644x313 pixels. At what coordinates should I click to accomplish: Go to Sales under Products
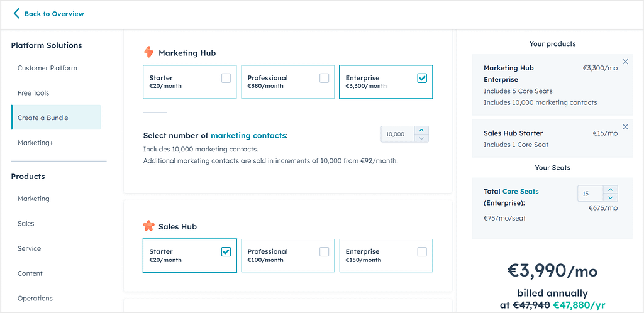click(x=26, y=224)
